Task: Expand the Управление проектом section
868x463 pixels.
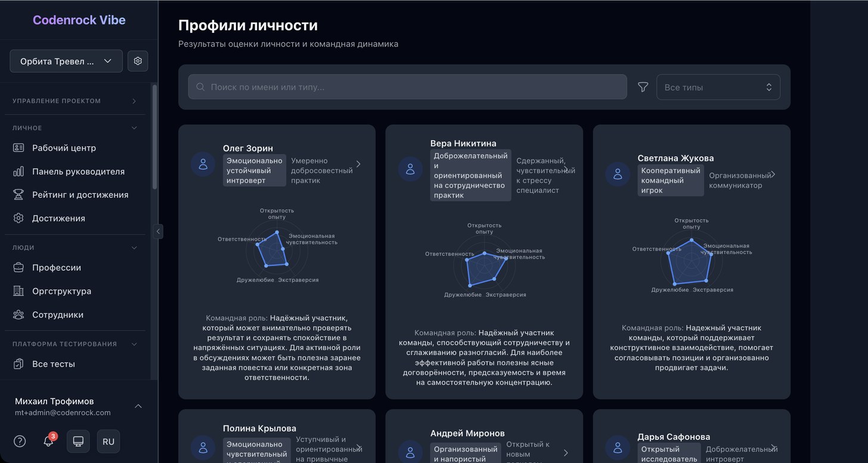Action: [75, 101]
